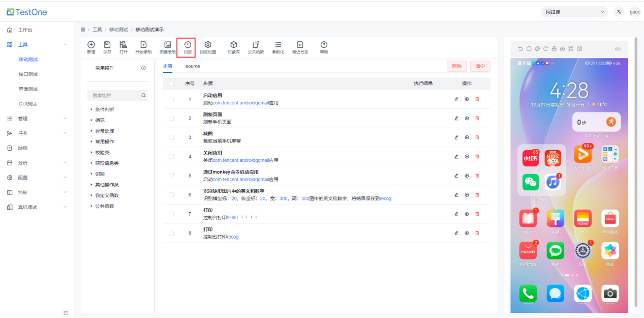Tick the checkbox for step 1 启动应用
The image size is (644, 318).
coord(171,99)
